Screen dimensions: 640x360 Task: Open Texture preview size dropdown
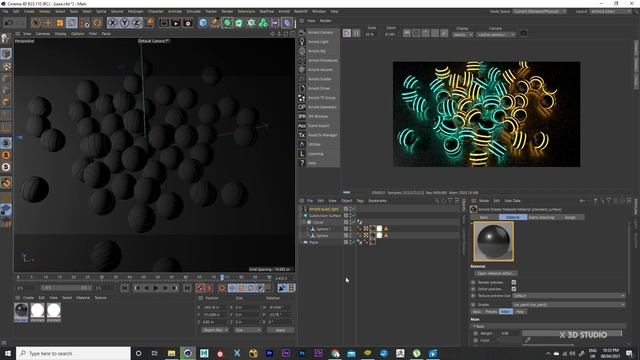(x=569, y=296)
